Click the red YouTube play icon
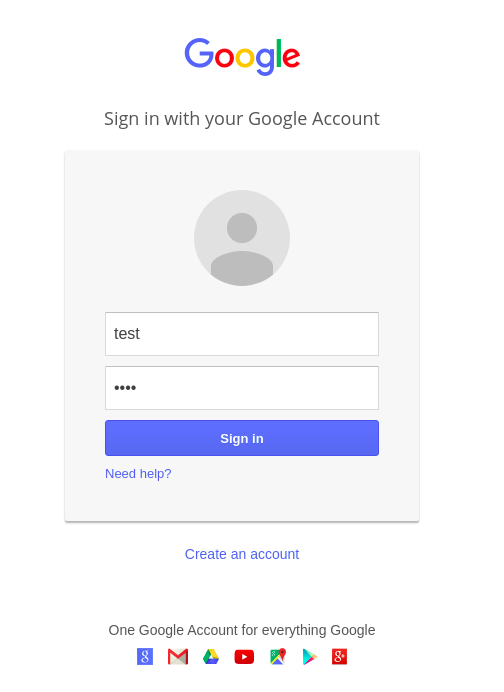504x692 pixels. click(244, 657)
